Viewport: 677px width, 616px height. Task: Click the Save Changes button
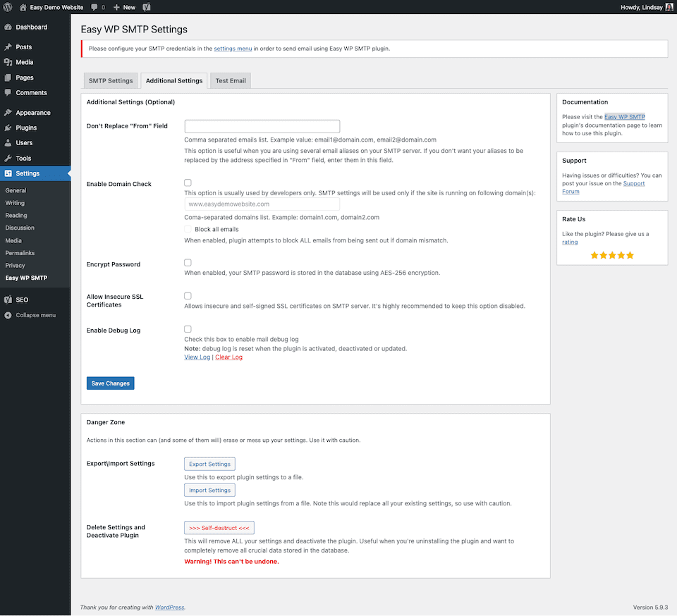(110, 383)
